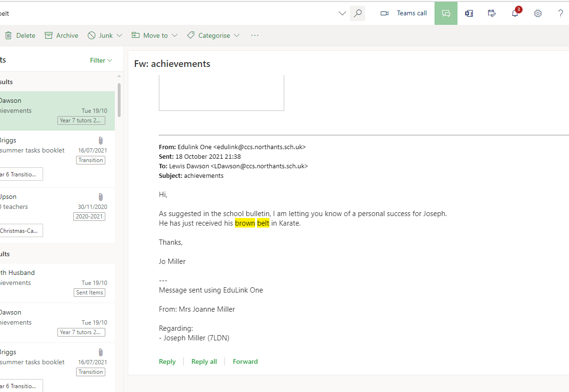Open the settings gear

tap(538, 13)
